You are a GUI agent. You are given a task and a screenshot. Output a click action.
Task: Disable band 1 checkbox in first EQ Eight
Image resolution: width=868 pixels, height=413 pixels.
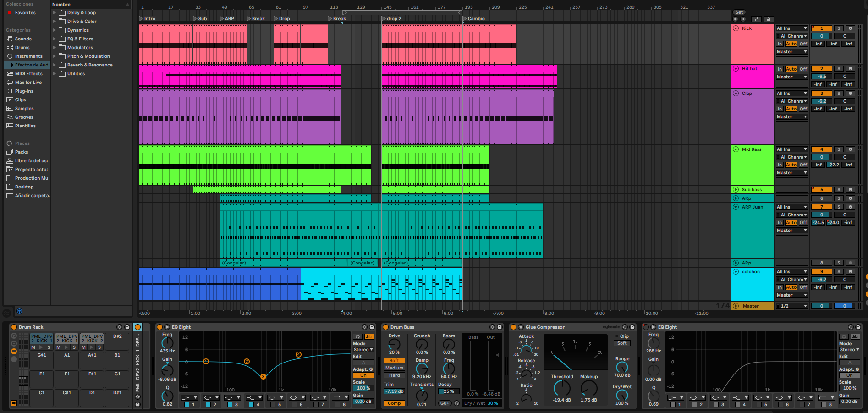(187, 404)
